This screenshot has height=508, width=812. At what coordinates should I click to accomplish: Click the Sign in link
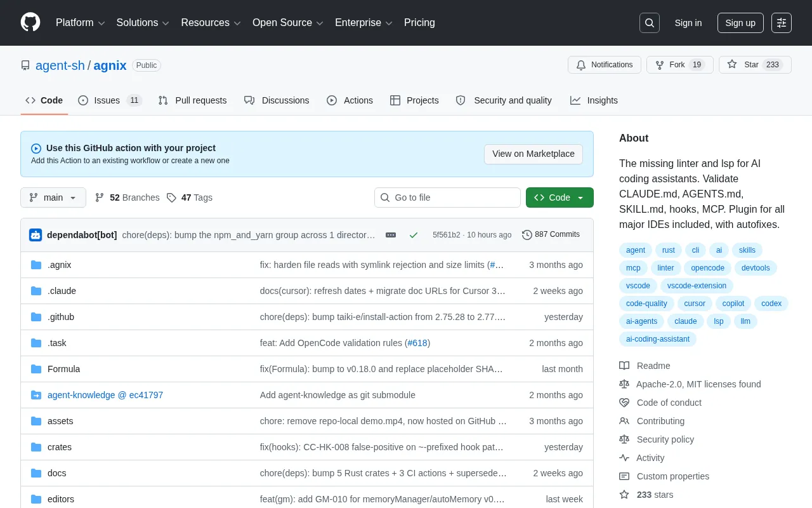[688, 23]
